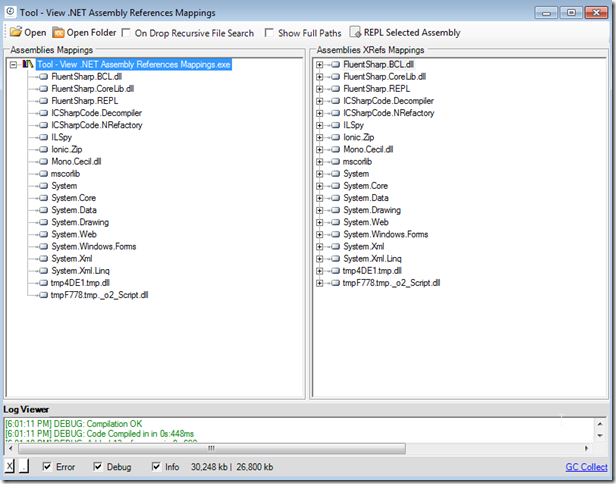Select the root .exe tree item
616x484 pixels.
(x=134, y=64)
